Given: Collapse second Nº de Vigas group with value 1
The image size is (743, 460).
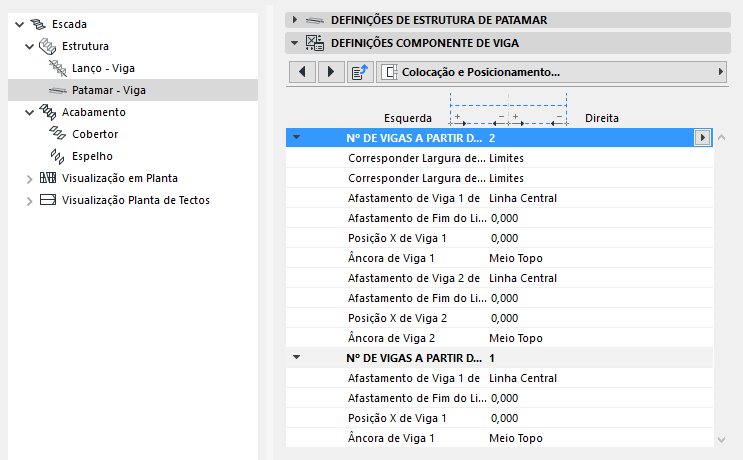Looking at the screenshot, I should (297, 357).
